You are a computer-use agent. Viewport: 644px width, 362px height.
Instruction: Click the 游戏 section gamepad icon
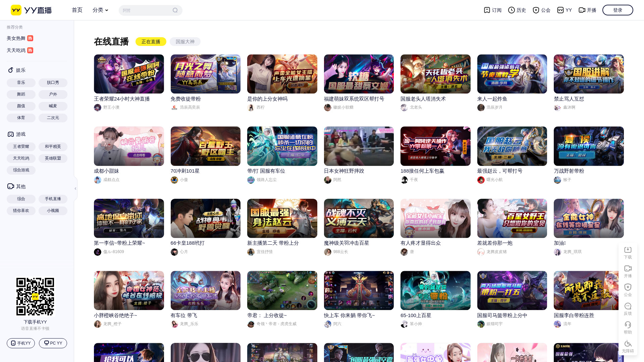(x=11, y=134)
